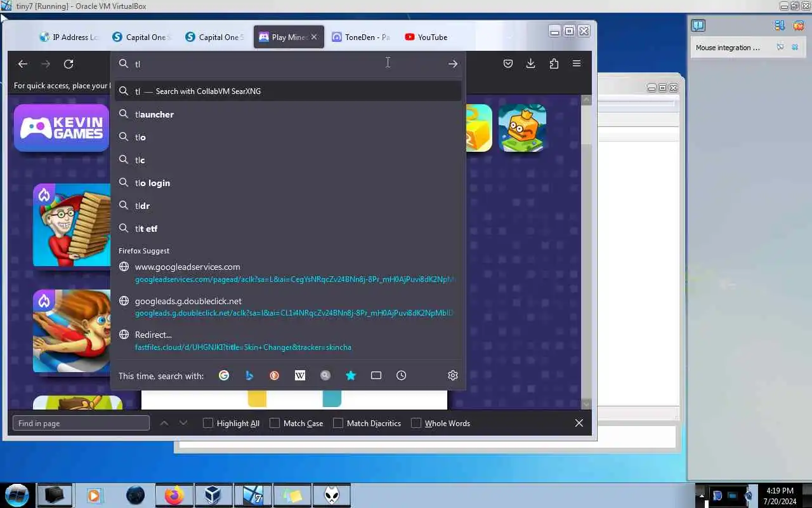Image resolution: width=812 pixels, height=508 pixels.
Task: Open the fox-mask taskbar icon
Action: tap(332, 495)
